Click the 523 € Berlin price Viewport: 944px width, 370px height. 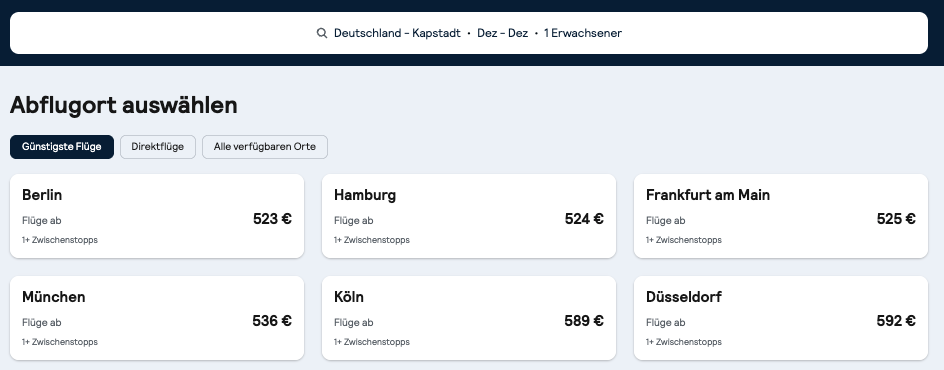(272, 219)
